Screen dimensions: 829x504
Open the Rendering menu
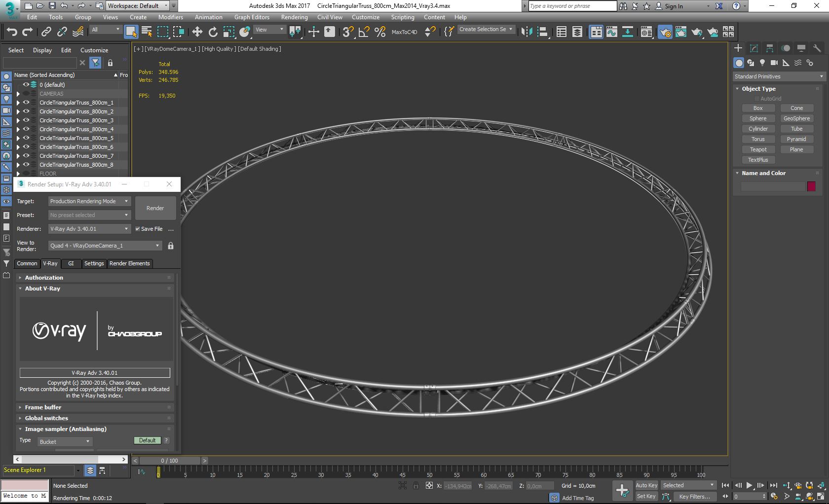[x=294, y=17]
